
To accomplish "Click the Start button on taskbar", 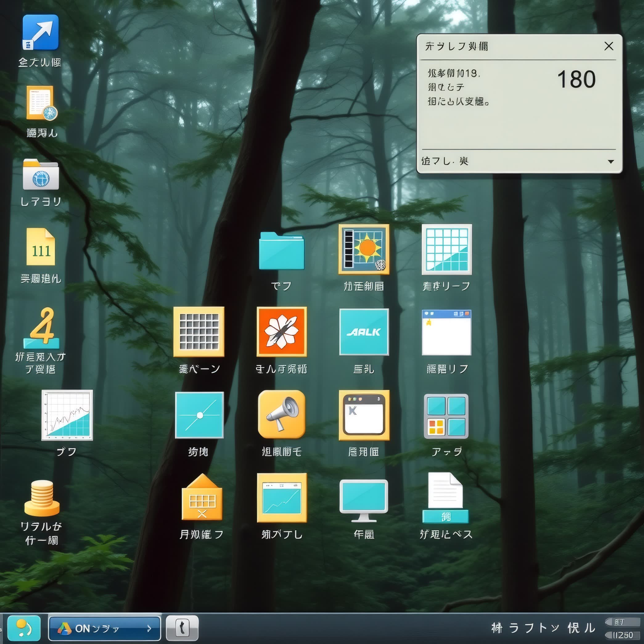I will pyautogui.click(x=24, y=628).
